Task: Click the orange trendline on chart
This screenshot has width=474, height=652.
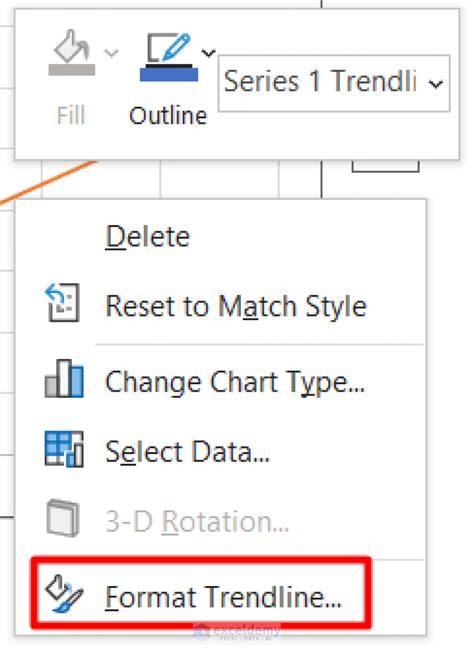Action: 49,182
